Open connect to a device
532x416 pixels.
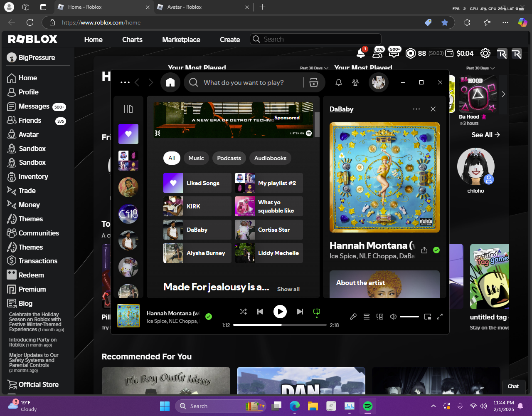380,317
